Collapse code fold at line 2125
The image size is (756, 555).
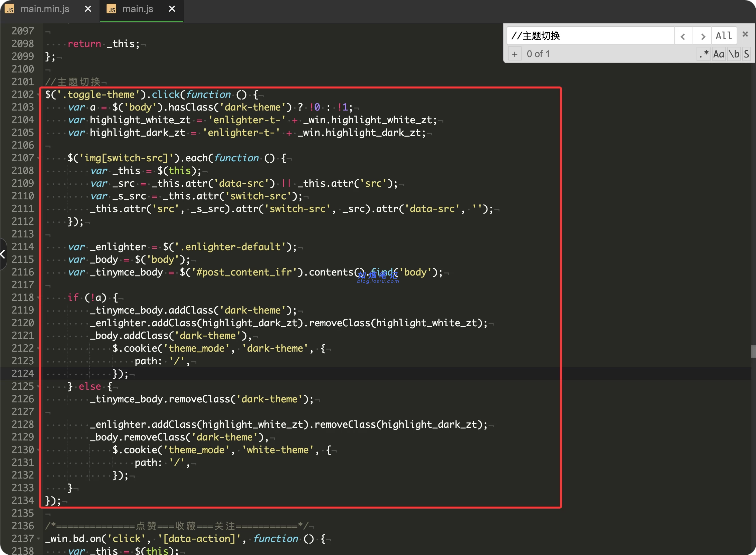[38, 387]
